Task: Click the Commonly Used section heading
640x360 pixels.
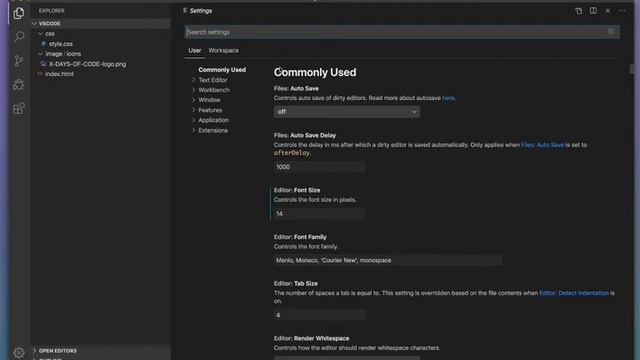Action: tap(315, 73)
